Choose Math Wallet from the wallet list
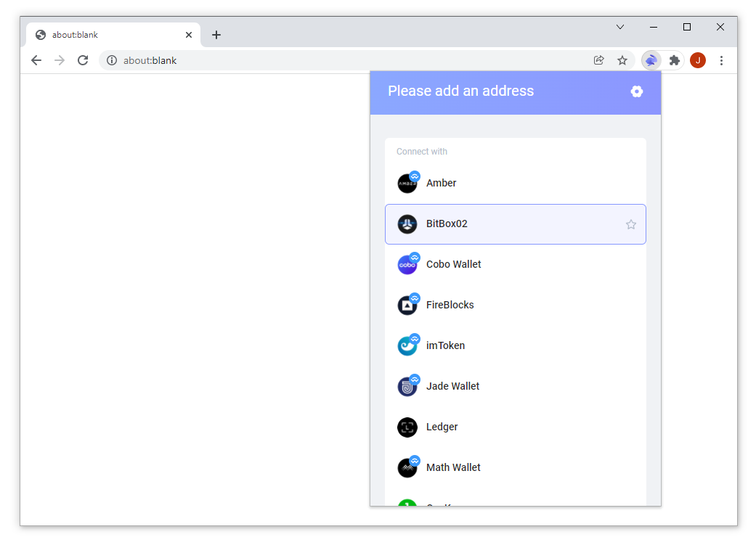The height and width of the screenshot is (545, 756). tap(516, 468)
